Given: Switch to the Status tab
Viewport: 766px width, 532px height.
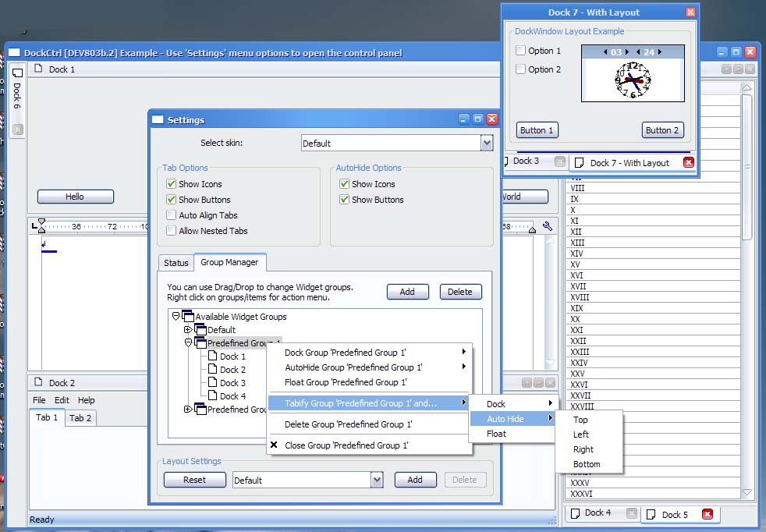Looking at the screenshot, I should (x=176, y=263).
